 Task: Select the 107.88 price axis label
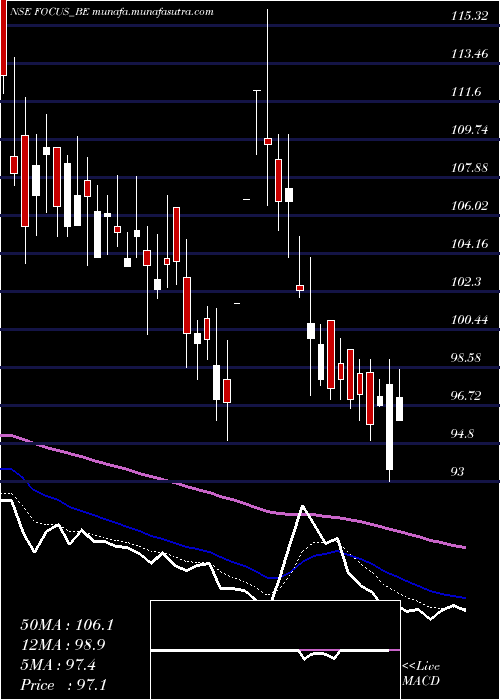[469, 168]
